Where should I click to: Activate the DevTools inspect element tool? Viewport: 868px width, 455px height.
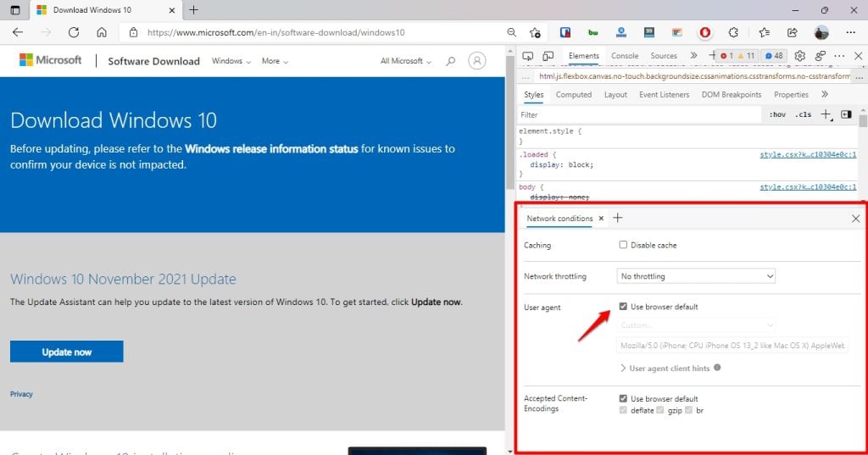tap(527, 56)
